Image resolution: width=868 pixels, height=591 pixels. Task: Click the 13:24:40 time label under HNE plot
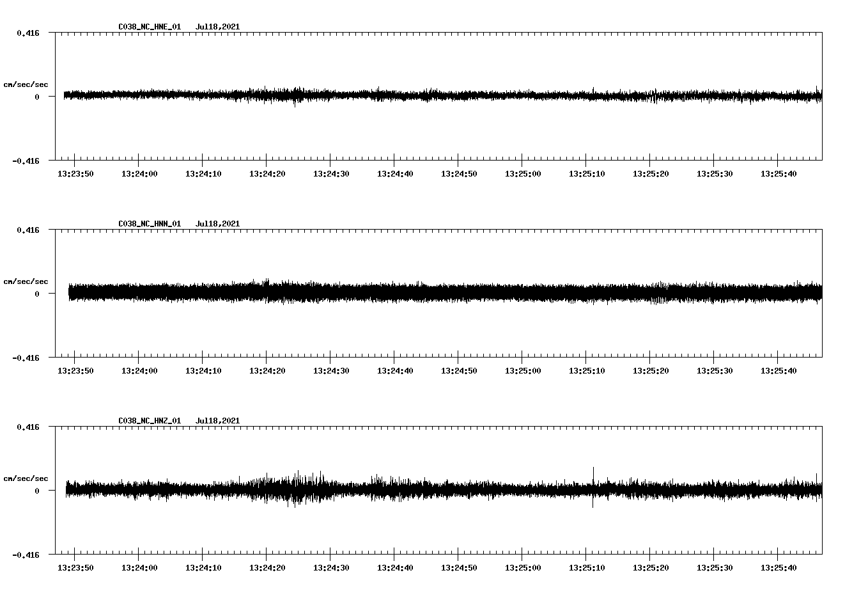(395, 174)
